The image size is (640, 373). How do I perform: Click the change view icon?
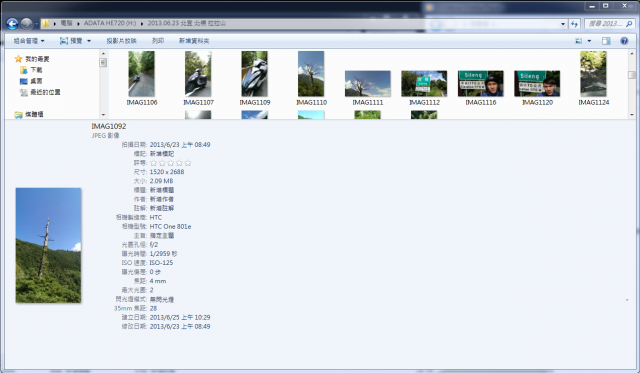click(579, 41)
